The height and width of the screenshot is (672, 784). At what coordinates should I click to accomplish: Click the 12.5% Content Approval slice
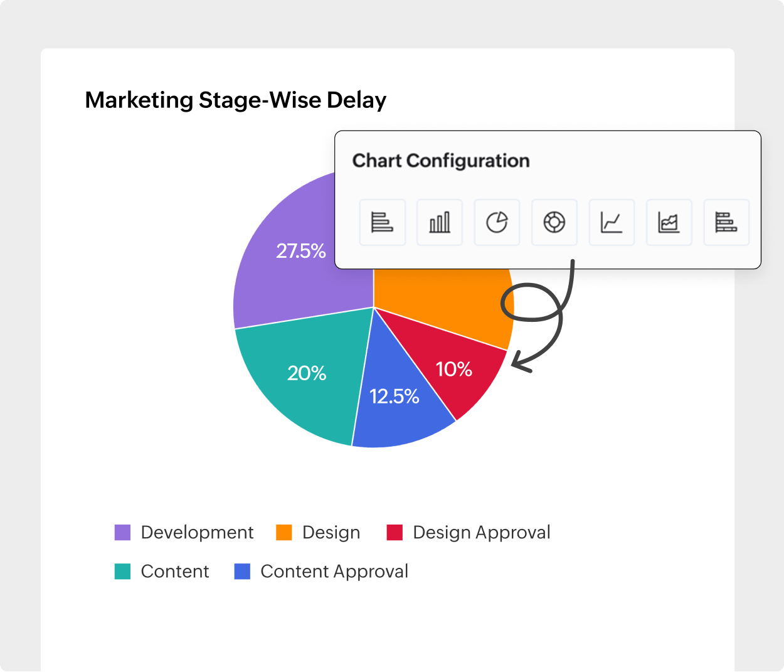(395, 395)
